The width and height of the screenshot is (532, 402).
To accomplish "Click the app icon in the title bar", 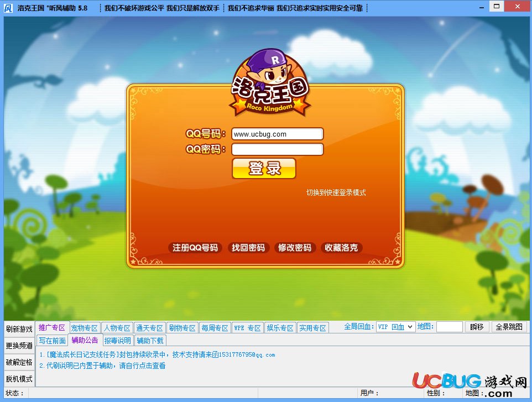I will (x=8, y=8).
